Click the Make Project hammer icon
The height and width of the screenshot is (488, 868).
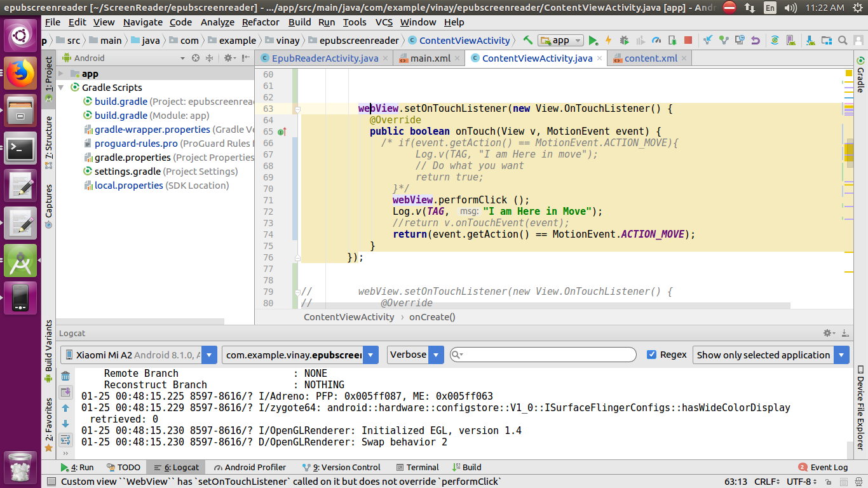point(527,40)
